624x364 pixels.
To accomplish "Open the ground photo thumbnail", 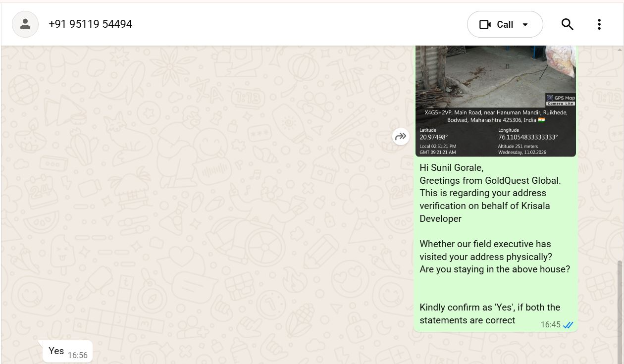I will [495, 74].
